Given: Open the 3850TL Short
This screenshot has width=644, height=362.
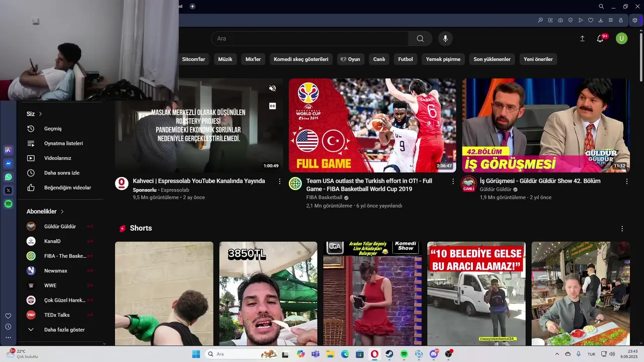Looking at the screenshot, I should 268,294.
